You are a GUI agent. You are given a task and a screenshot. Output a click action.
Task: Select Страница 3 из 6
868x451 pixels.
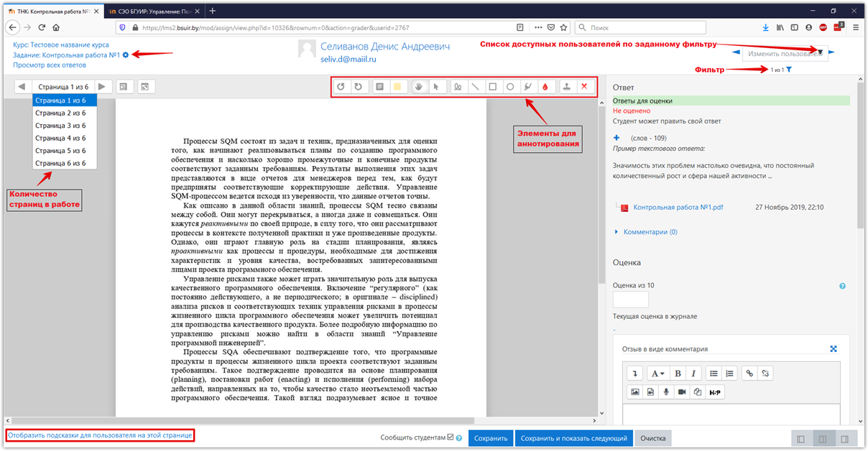point(64,126)
